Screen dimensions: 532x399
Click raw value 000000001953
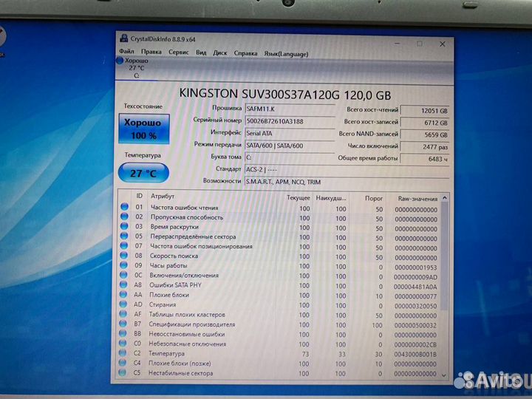pos(416,267)
